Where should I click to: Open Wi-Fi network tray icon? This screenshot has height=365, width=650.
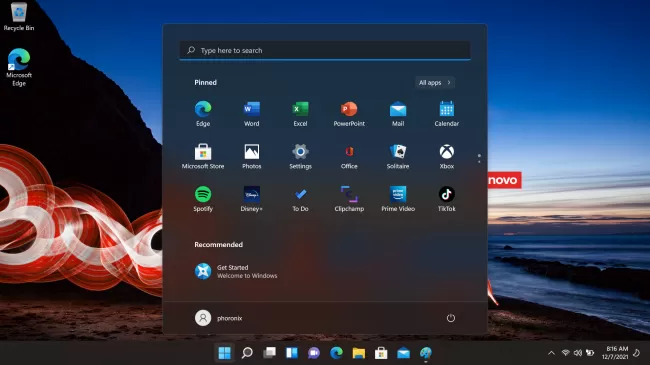pos(565,353)
